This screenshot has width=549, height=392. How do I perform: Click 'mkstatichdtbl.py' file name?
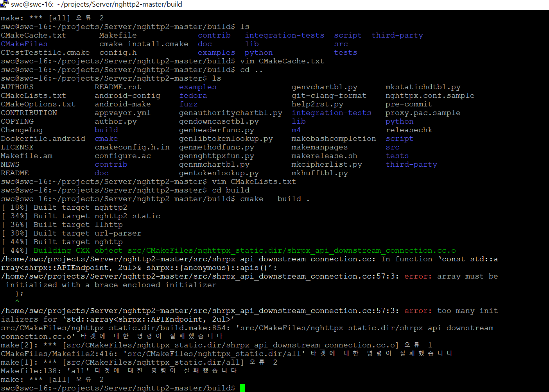tap(423, 87)
